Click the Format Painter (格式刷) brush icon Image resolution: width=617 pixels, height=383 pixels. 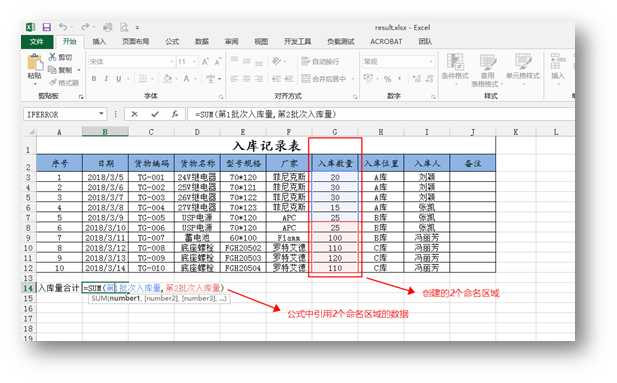tap(53, 82)
